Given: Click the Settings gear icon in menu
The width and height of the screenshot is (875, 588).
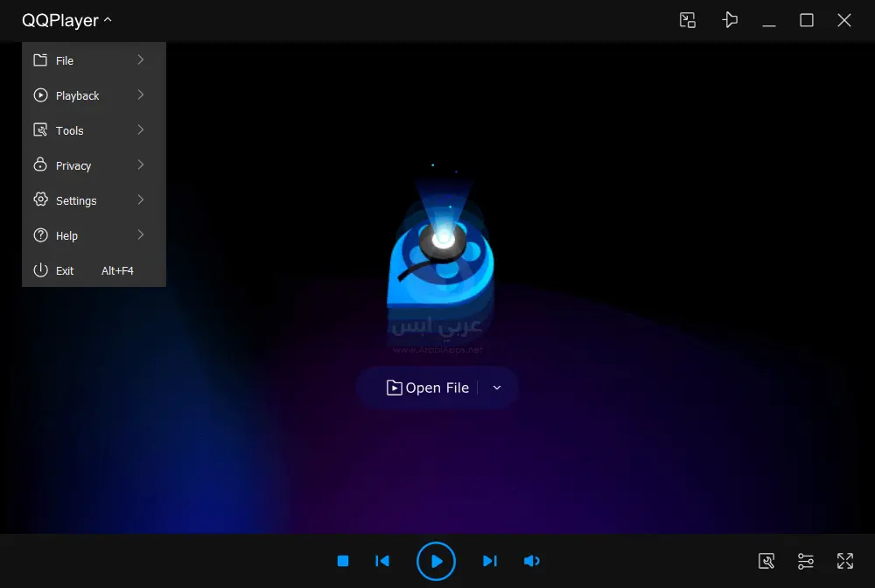Looking at the screenshot, I should (x=40, y=200).
